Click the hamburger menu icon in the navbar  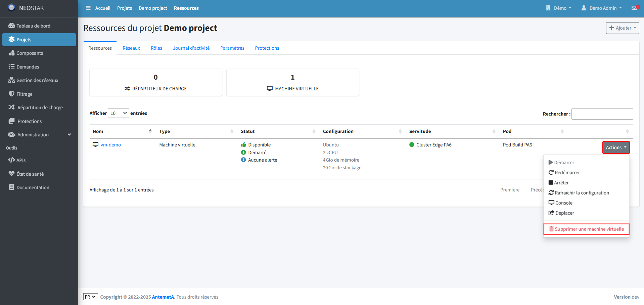click(x=88, y=8)
